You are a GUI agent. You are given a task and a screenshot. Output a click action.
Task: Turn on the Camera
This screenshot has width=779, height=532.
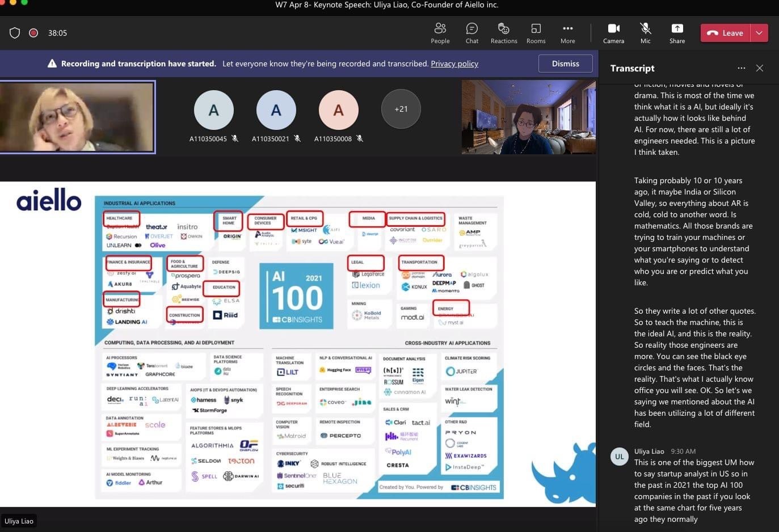613,33
